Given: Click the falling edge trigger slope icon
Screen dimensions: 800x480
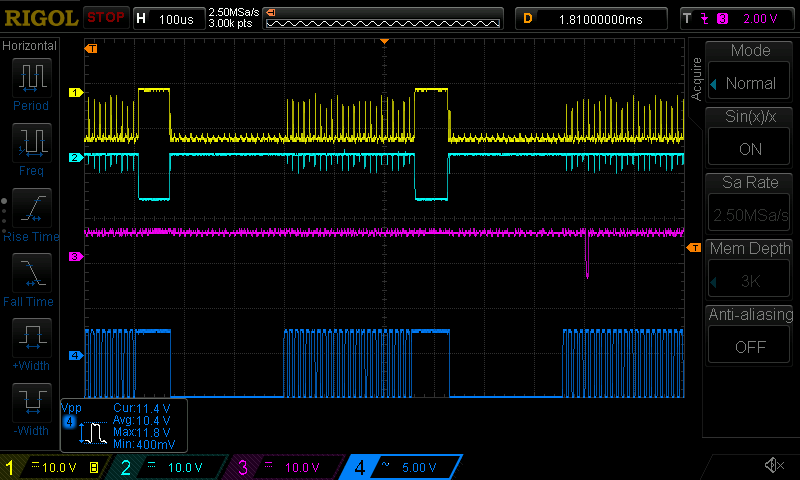Looking at the screenshot, I should [x=705, y=19].
